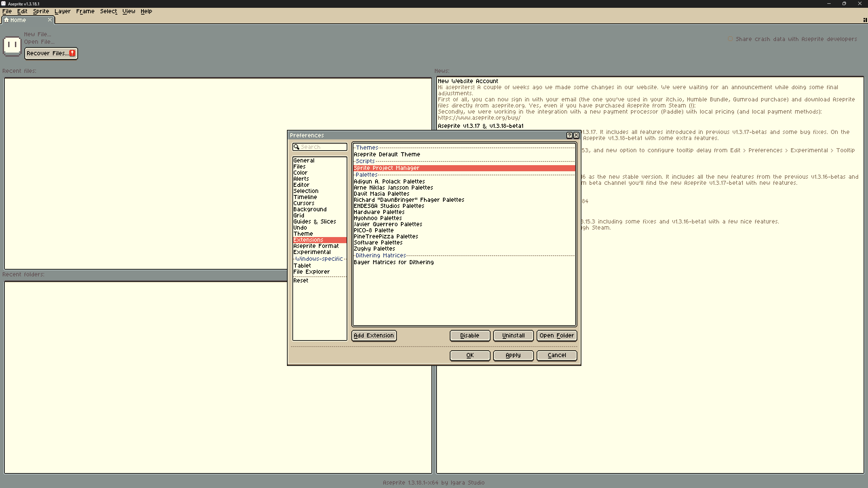Close the Home tab with its X icon
This screenshot has width=868, height=488.
(50, 20)
